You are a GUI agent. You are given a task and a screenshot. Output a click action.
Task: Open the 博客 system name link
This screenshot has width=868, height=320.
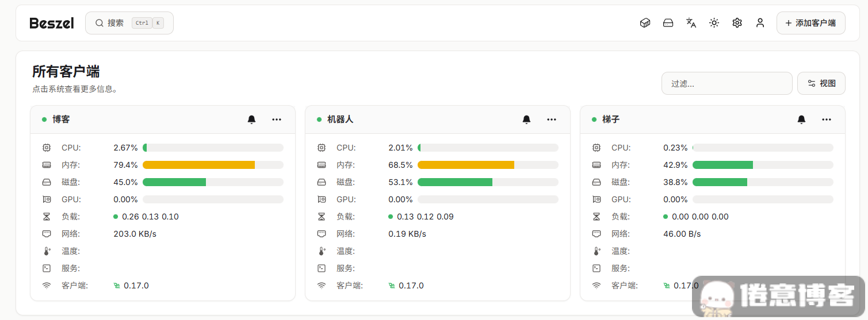(61, 119)
